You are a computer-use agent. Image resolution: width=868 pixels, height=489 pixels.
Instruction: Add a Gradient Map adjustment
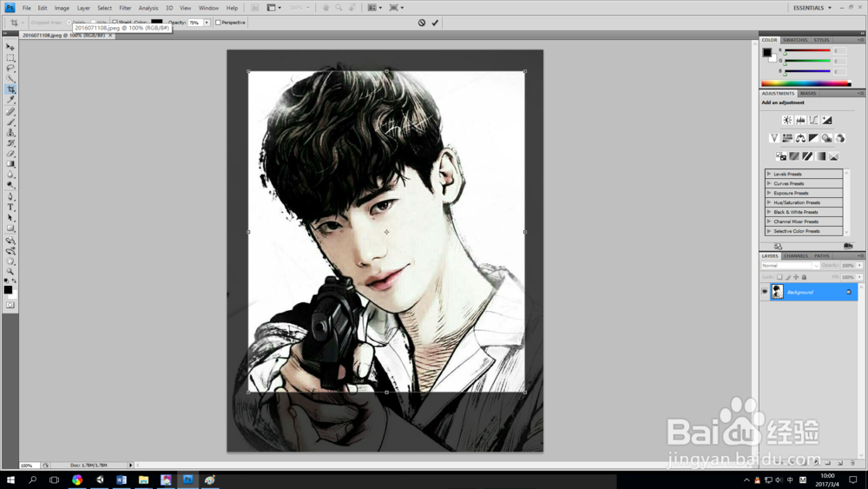click(x=821, y=156)
